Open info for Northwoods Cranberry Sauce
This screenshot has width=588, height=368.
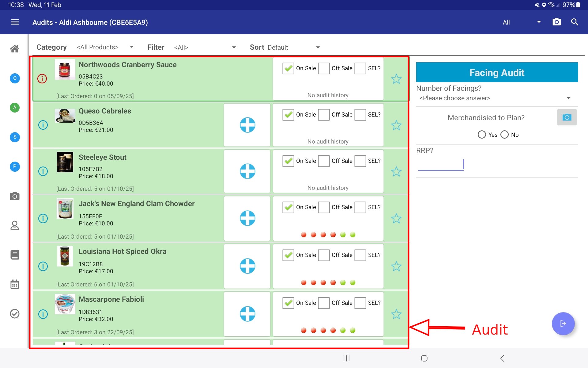(42, 79)
